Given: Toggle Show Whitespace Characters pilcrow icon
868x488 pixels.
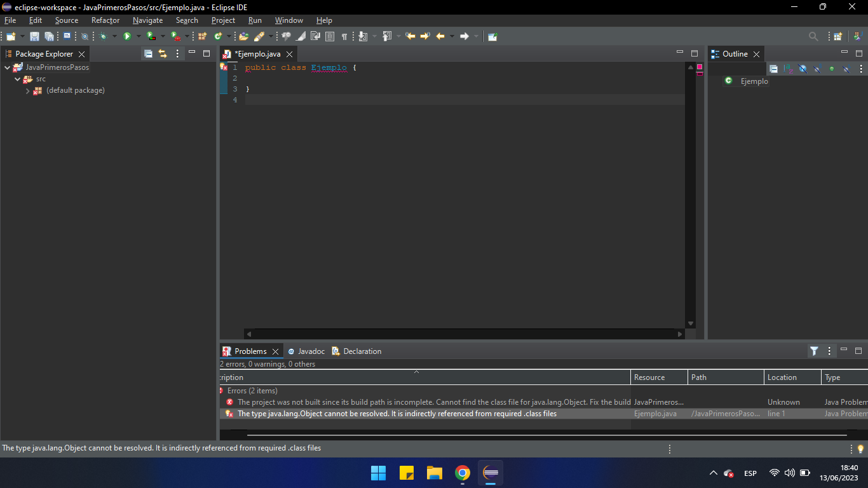Looking at the screenshot, I should coord(344,36).
